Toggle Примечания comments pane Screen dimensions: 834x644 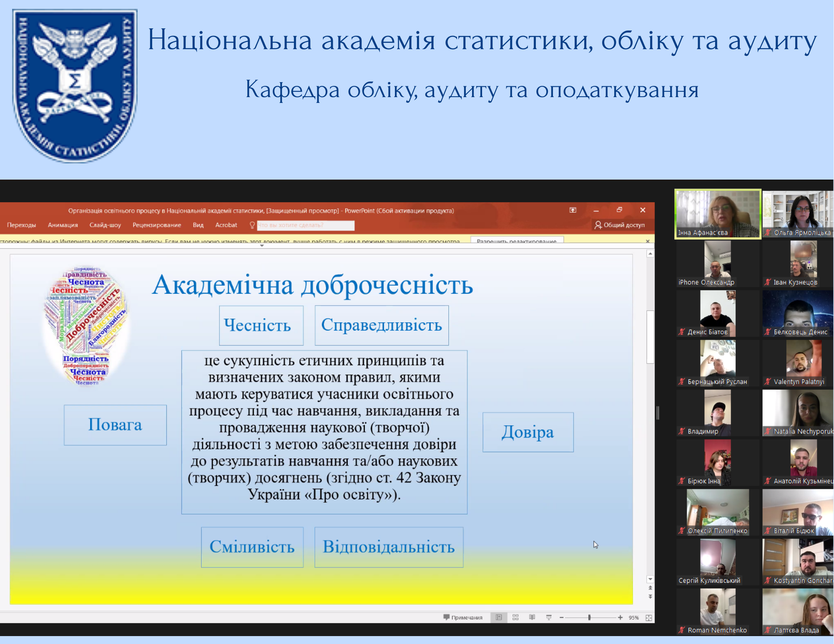point(463,617)
